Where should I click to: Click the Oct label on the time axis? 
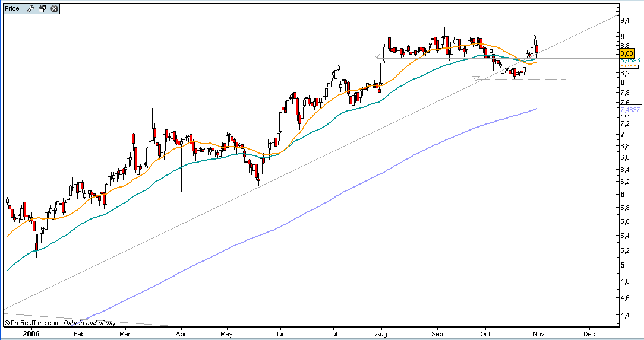point(485,334)
